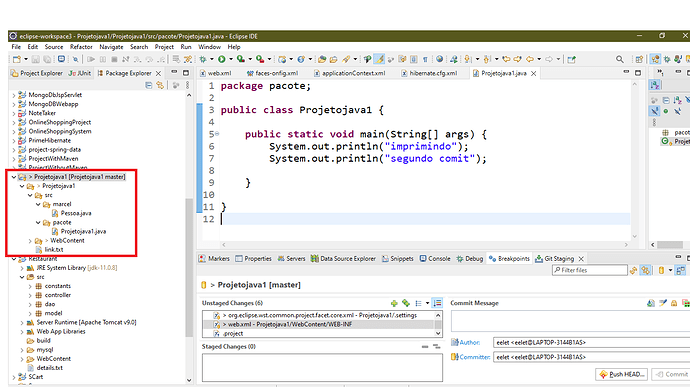Viewport: 690px width, 387px height.
Task: Toggle Link with Editor in Package Explorer
Action: tap(160, 85)
